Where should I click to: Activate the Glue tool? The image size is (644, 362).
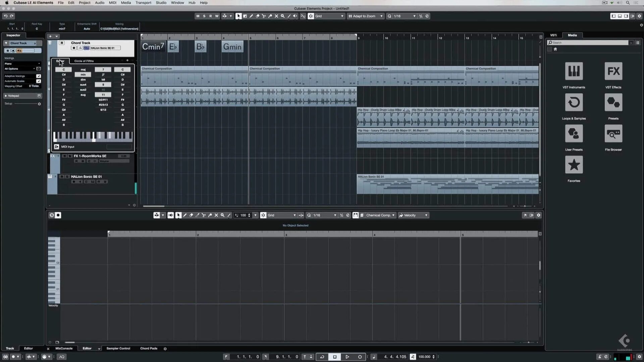[x=270, y=16]
